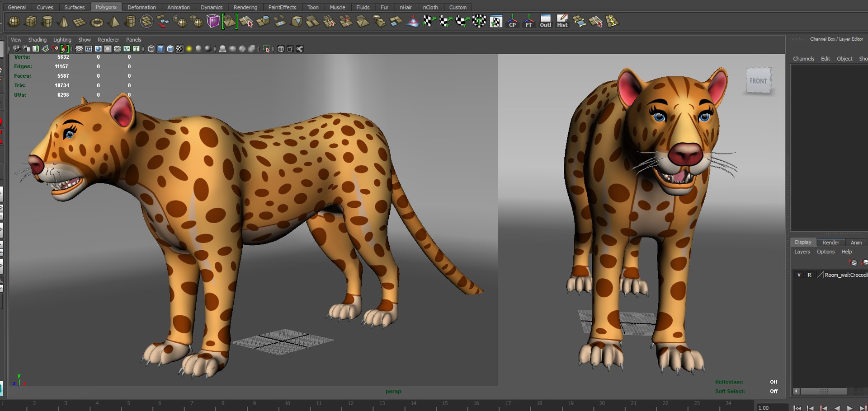Open the Channels menu in Channel Box

click(803, 59)
